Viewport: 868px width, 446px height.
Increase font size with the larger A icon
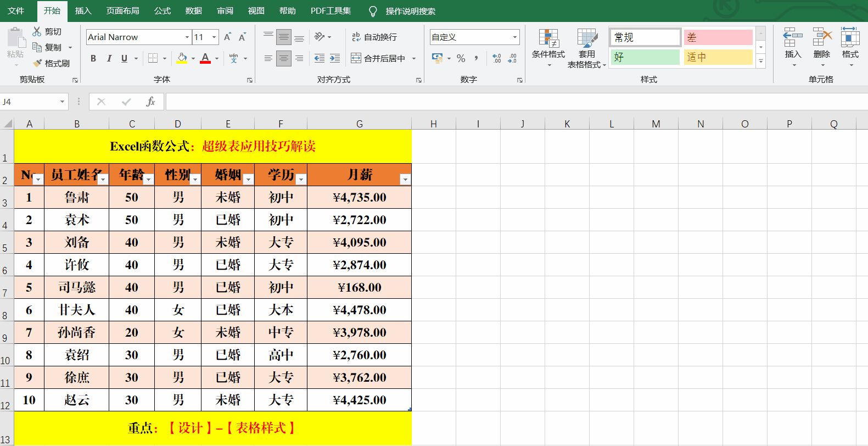pos(227,37)
